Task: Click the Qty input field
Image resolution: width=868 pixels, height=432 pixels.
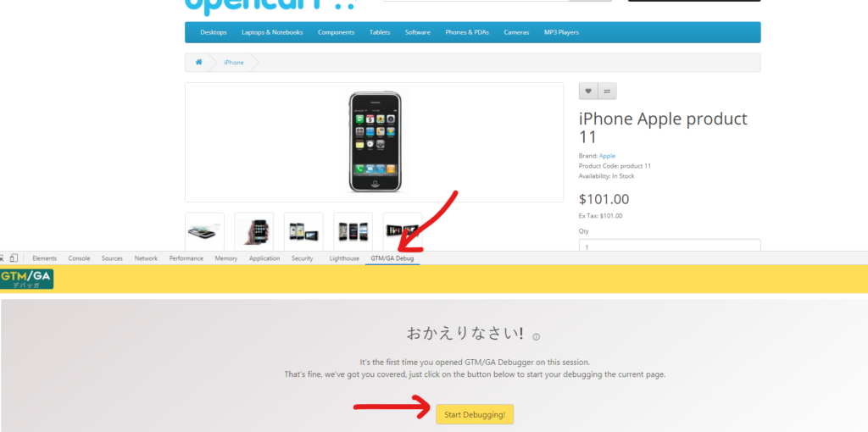Action: point(670,245)
